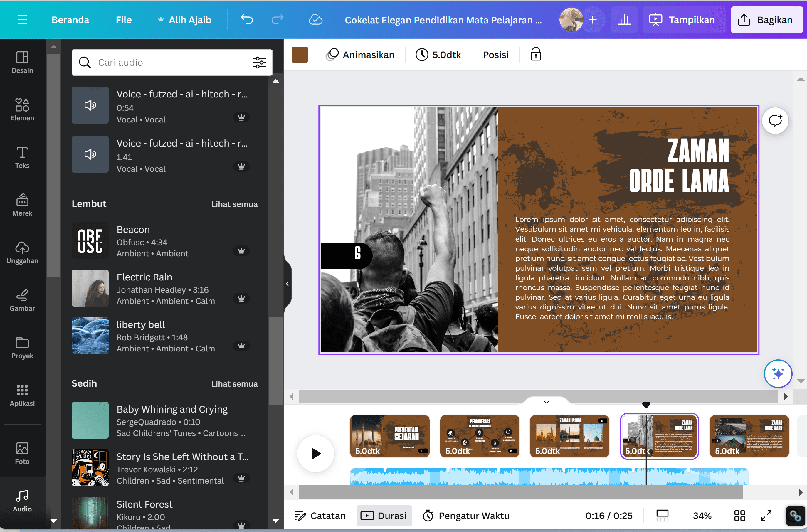Lock the selected slide element
Viewport: 807px width, 532px height.
tap(535, 54)
